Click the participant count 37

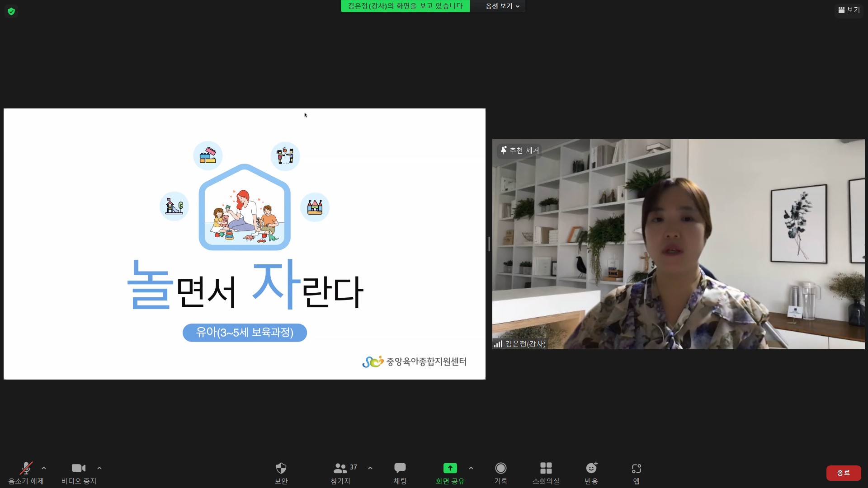tap(354, 467)
